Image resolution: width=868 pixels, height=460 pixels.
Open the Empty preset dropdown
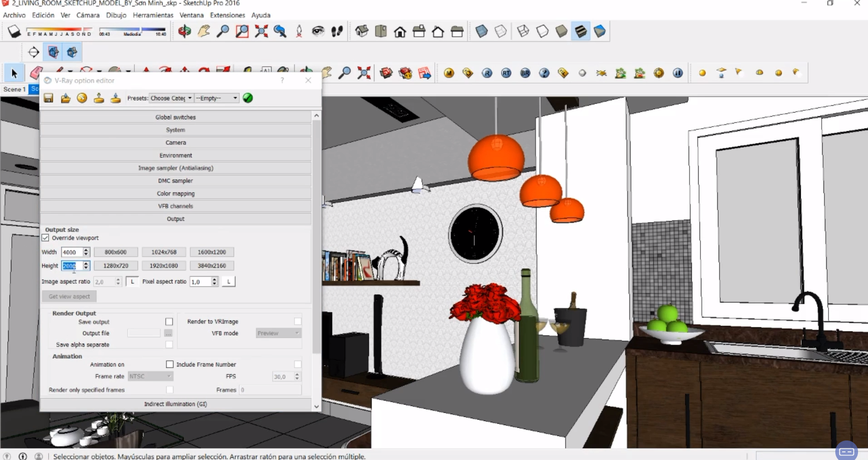(217, 98)
